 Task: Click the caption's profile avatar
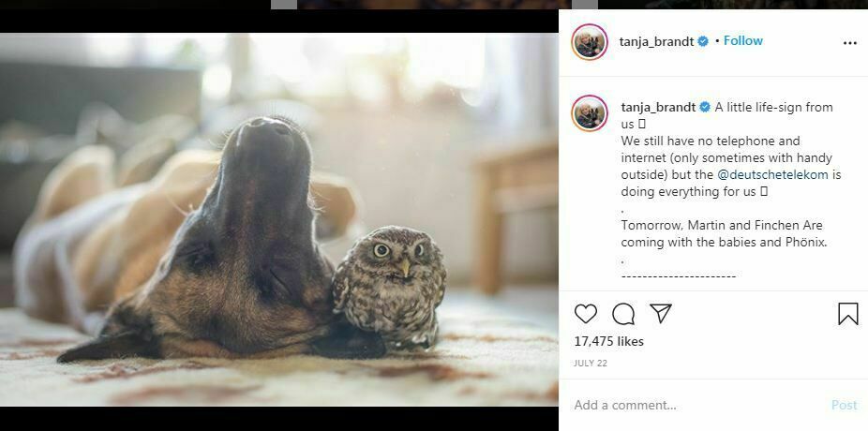[x=590, y=113]
